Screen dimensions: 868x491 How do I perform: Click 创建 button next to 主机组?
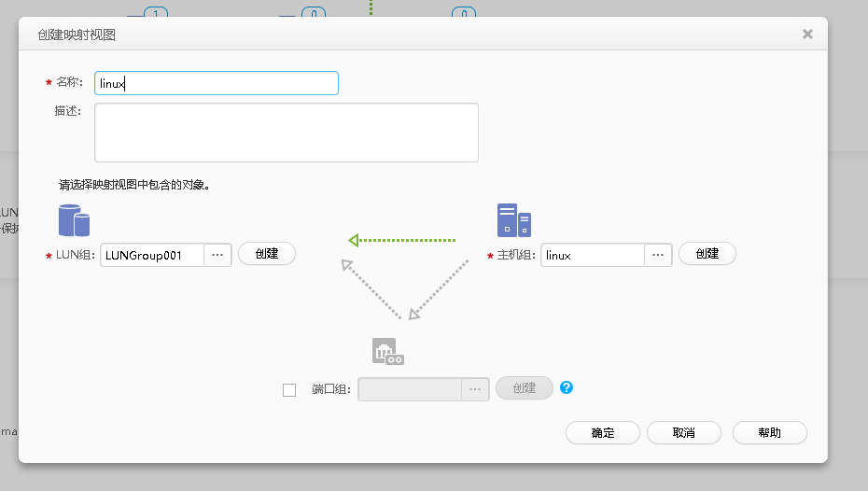click(x=707, y=254)
